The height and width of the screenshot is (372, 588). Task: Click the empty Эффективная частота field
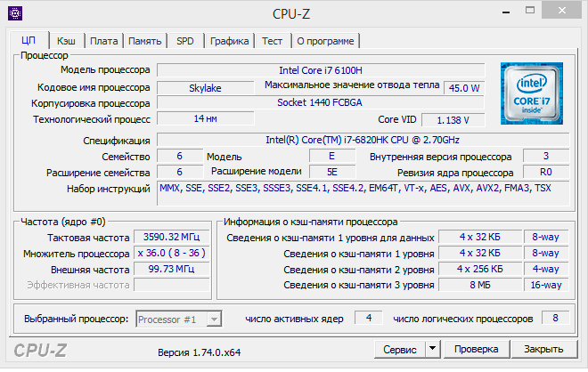coord(171,285)
